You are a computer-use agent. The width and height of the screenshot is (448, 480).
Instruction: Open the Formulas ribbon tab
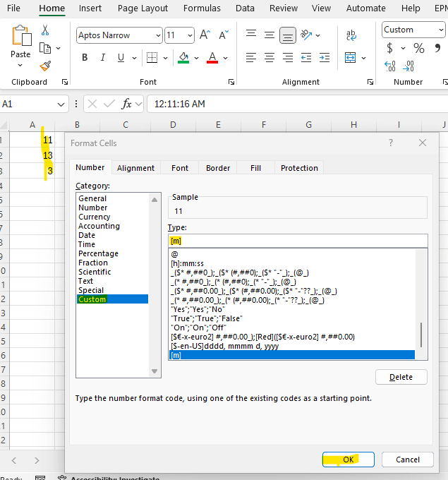pos(202,8)
